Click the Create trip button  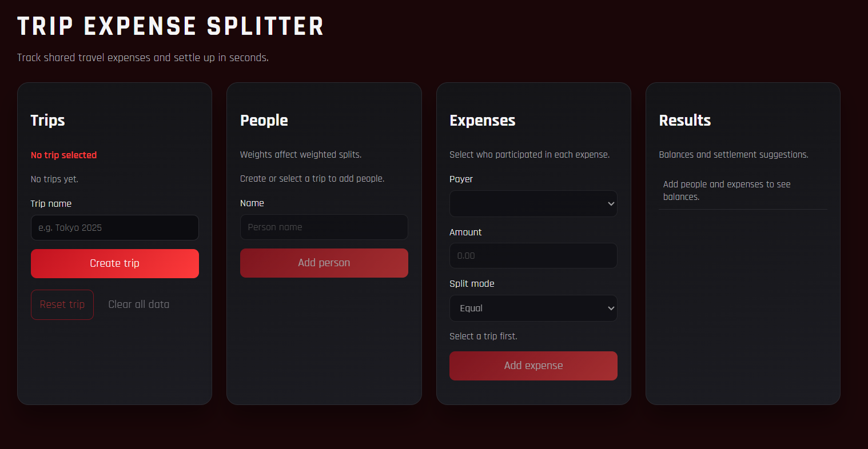114,263
